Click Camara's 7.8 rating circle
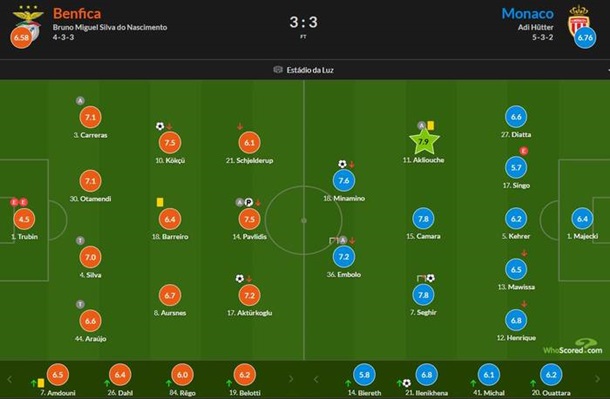This screenshot has height=399, width=610. point(423,219)
